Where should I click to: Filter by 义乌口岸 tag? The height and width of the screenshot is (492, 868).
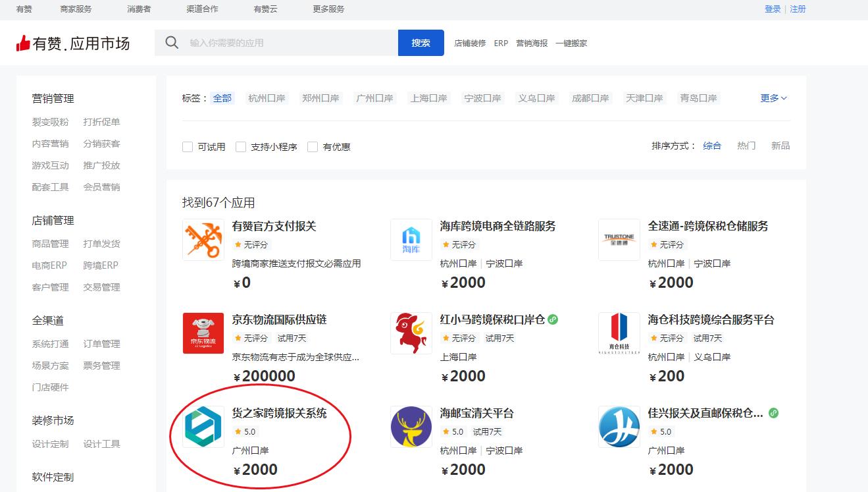[536, 98]
